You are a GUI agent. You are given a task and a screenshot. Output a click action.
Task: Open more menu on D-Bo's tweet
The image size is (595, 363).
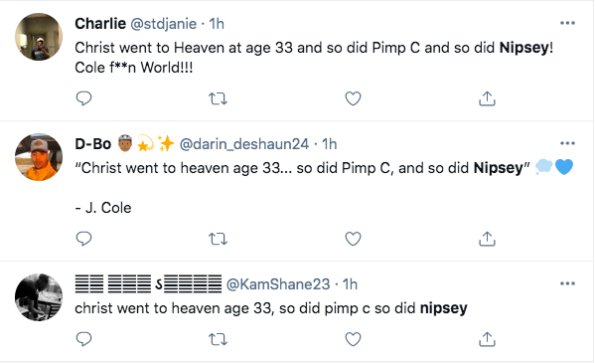[x=567, y=143]
